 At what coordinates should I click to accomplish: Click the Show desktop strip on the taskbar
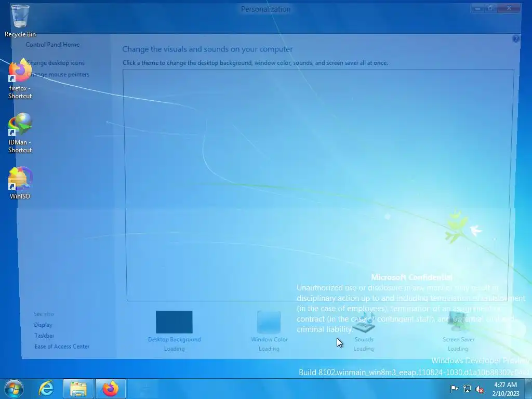(x=528, y=389)
